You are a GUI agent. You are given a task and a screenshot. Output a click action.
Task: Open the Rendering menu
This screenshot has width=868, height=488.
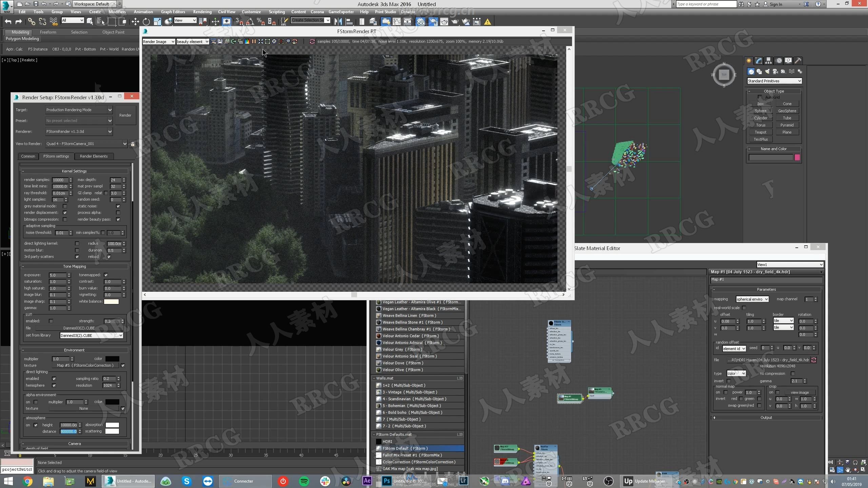coord(202,12)
